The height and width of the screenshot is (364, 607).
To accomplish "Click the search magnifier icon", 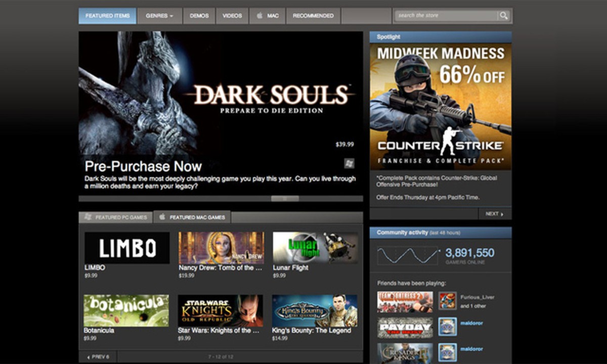I will coord(503,16).
